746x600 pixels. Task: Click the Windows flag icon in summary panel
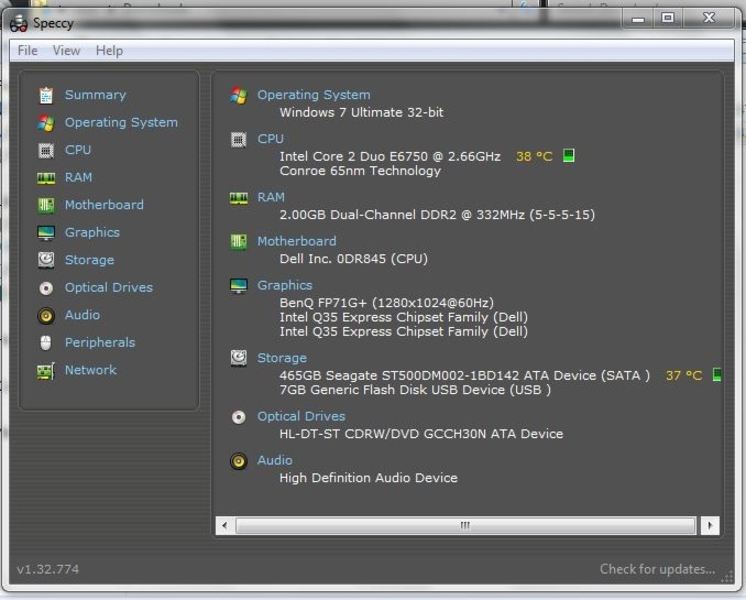tap(239, 96)
